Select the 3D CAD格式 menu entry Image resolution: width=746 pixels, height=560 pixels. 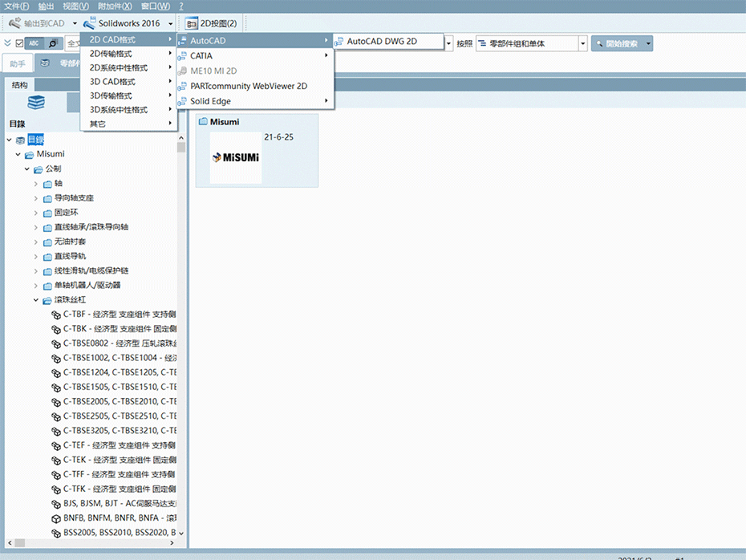click(x=129, y=82)
